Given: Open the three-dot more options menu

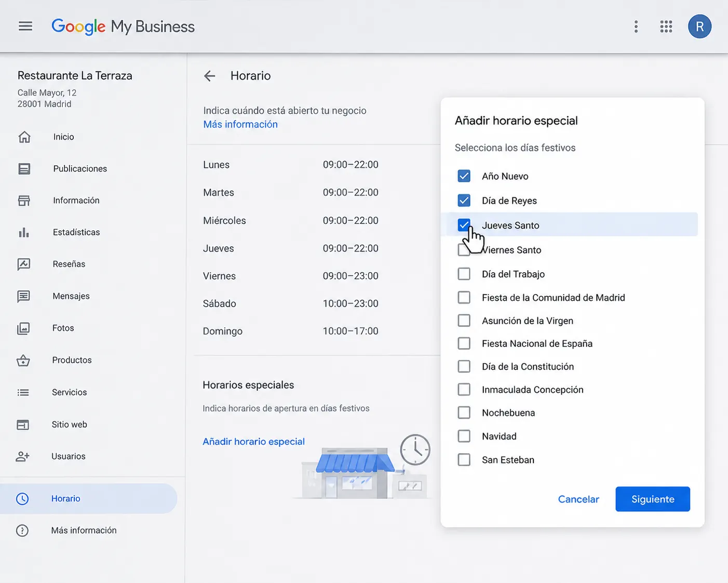Looking at the screenshot, I should point(636,27).
